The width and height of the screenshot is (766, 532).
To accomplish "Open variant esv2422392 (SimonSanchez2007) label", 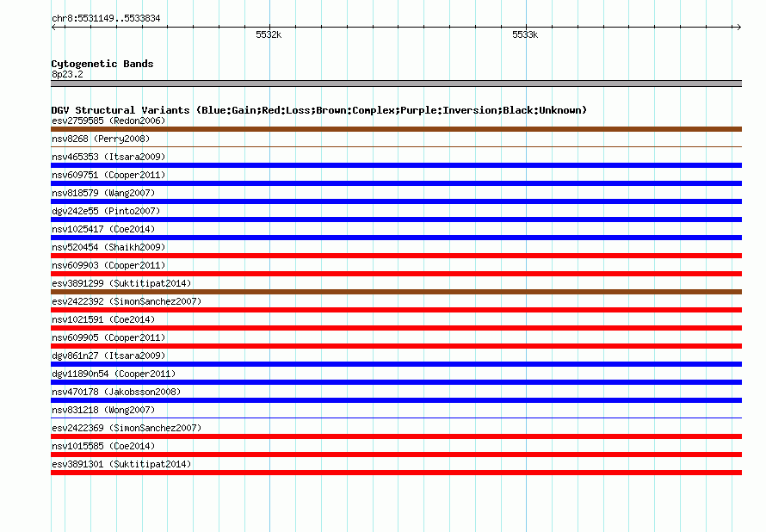I will pos(127,301).
